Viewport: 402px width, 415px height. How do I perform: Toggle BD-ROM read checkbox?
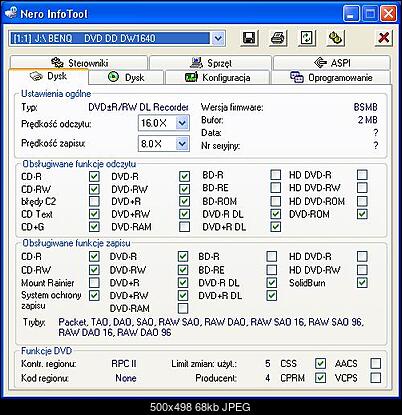point(275,201)
